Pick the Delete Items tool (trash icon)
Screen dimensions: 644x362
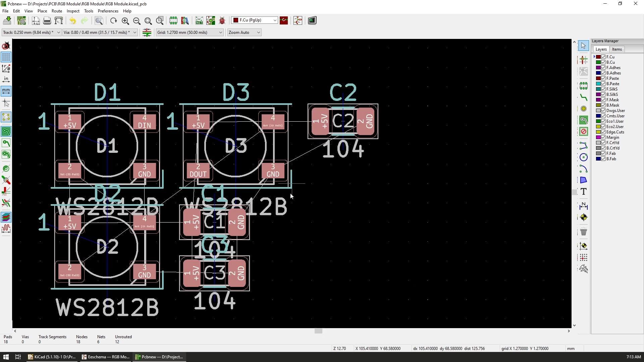point(583,232)
